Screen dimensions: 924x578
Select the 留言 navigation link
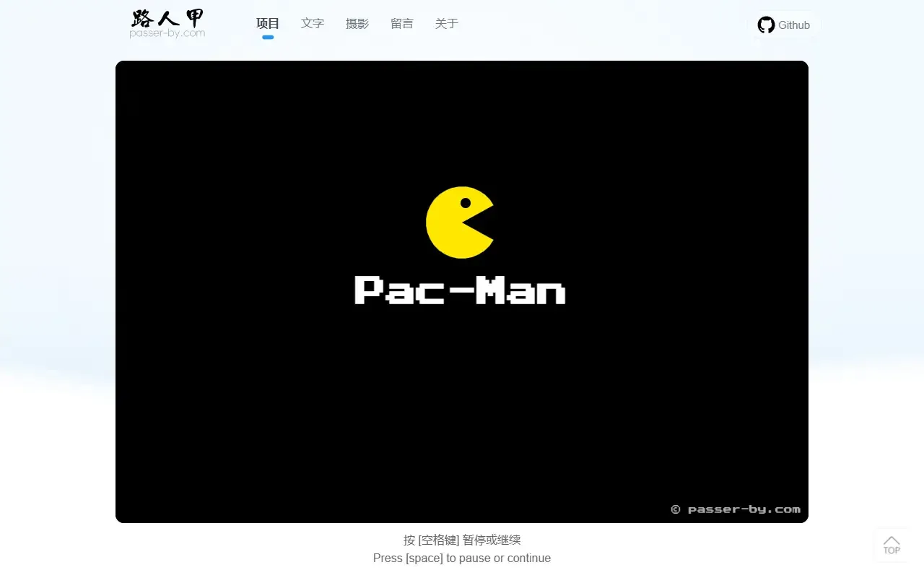coord(402,24)
